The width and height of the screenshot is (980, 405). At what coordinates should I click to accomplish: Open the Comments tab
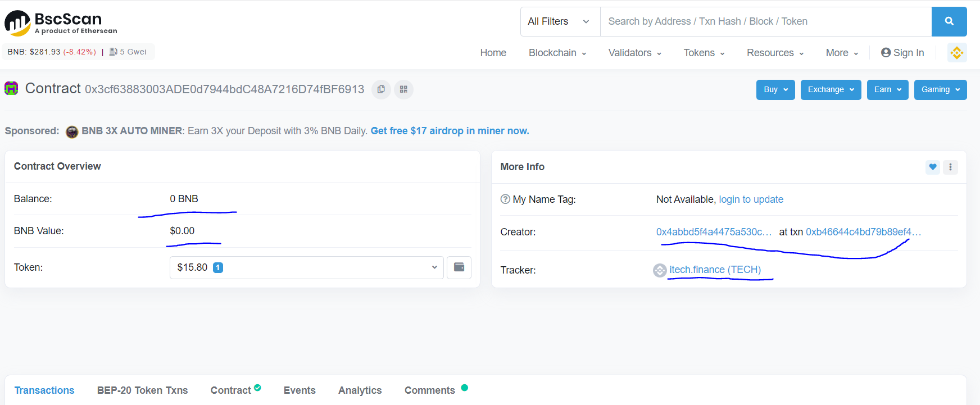pos(430,390)
